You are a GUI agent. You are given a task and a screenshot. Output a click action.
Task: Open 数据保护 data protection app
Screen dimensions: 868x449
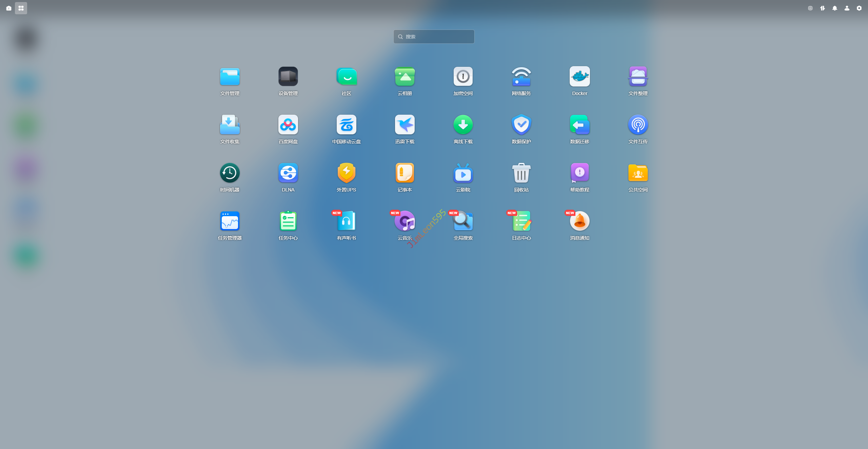tap(521, 125)
